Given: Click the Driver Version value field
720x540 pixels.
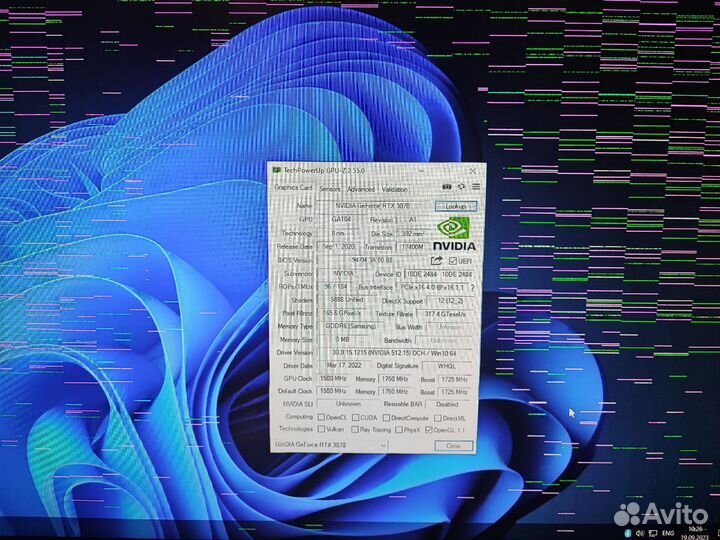Looking at the screenshot, I should pyautogui.click(x=394, y=353).
